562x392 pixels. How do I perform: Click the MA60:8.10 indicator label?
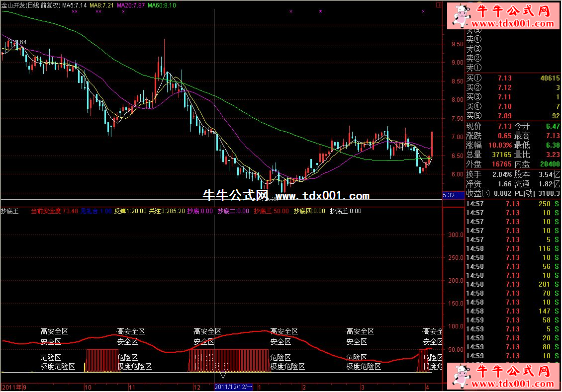point(162,5)
